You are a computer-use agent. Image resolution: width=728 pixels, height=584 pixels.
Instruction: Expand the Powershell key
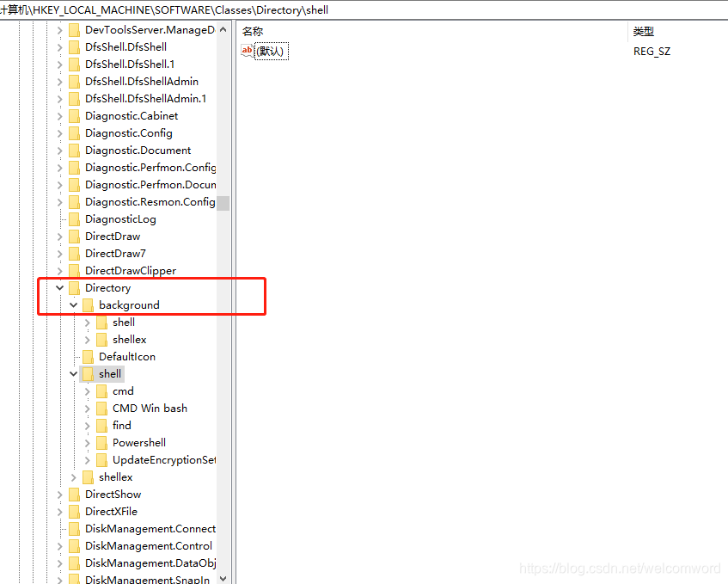(88, 443)
